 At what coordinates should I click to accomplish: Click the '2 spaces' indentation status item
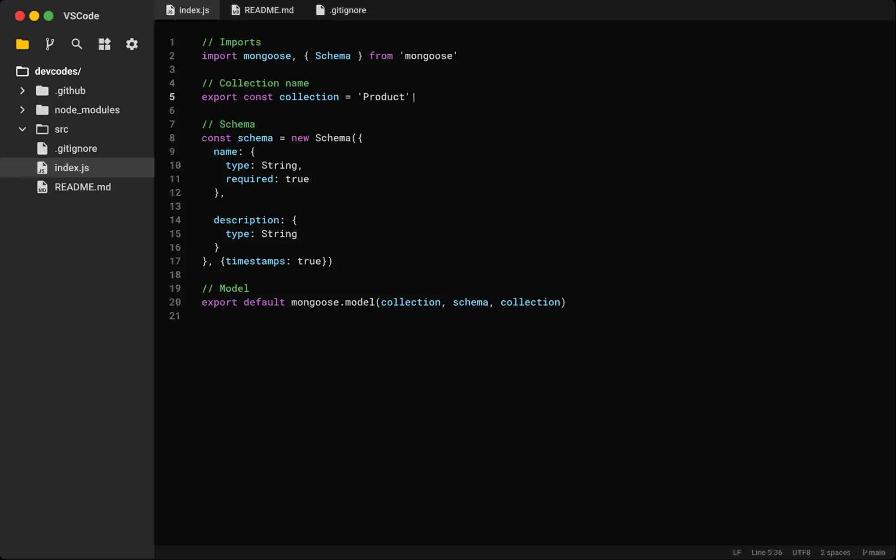835,553
